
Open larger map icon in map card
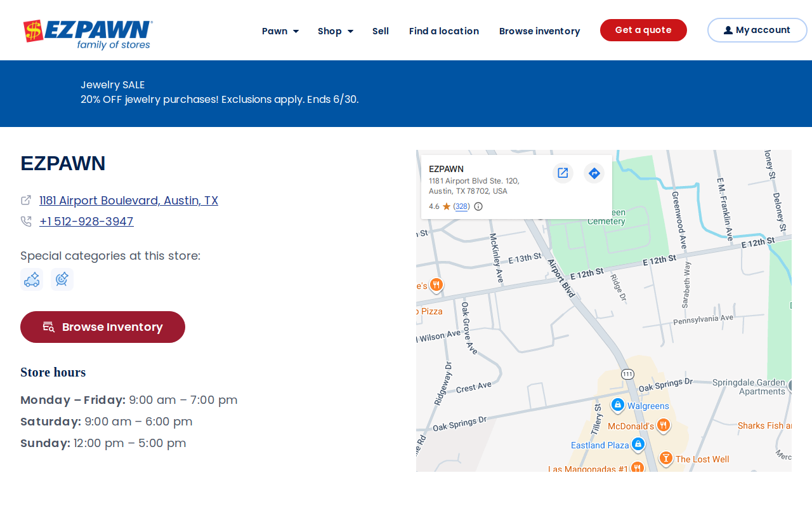click(563, 173)
